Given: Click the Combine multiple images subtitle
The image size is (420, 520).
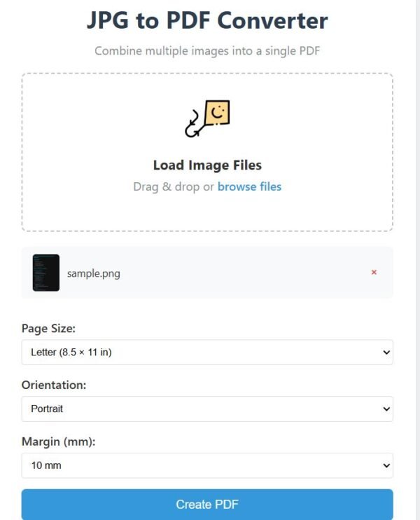Looking at the screenshot, I should [207, 51].
